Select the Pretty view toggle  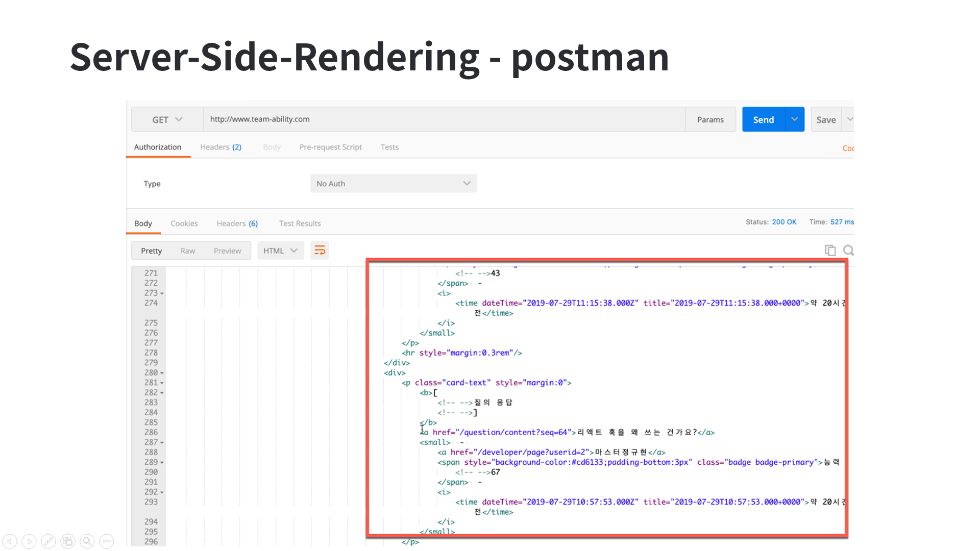[x=151, y=251]
